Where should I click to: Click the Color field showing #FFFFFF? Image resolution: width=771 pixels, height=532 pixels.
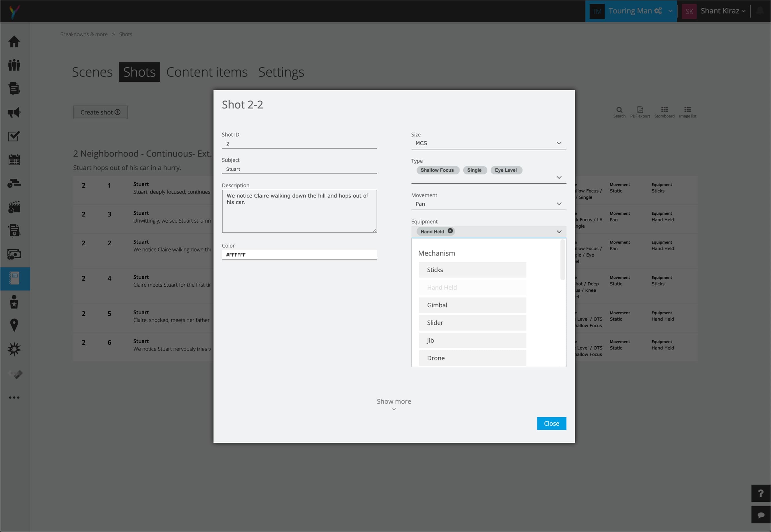tap(299, 255)
